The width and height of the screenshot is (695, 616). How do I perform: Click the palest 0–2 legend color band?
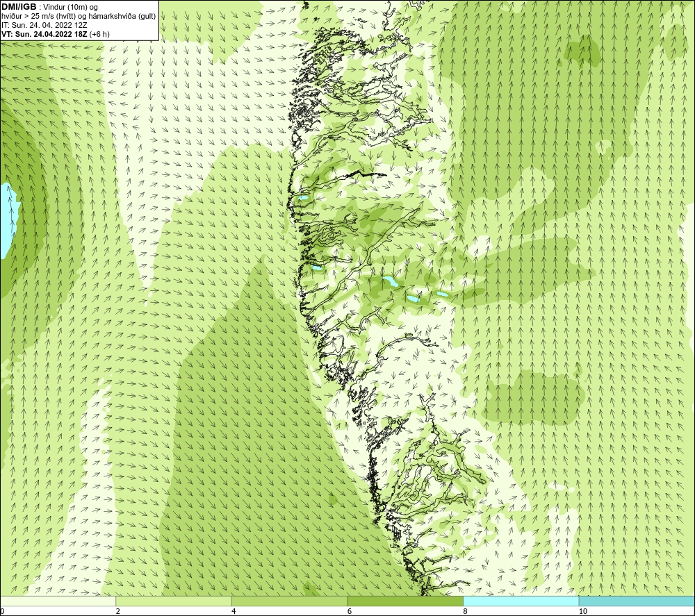[x=58, y=601]
